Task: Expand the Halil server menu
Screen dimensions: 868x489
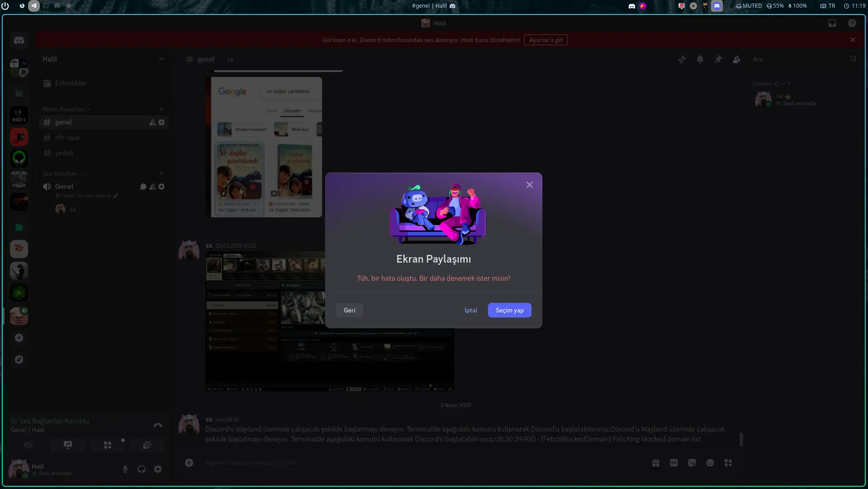Action: pos(103,59)
